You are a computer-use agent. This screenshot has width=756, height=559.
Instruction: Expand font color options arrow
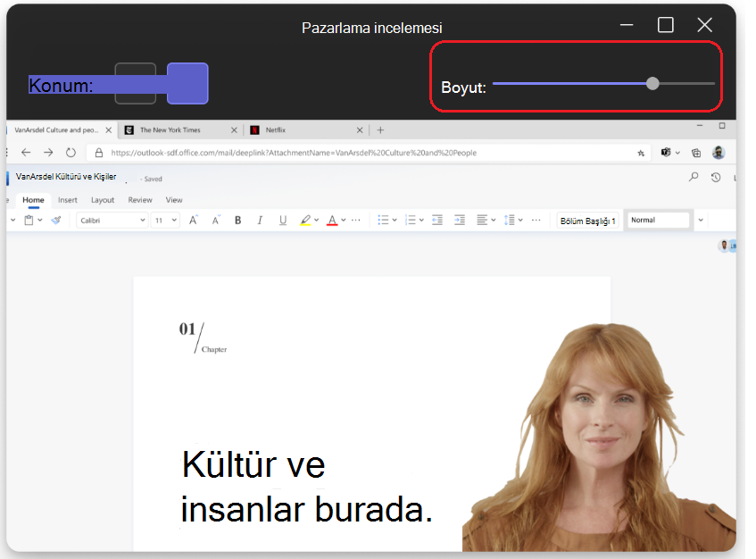coord(344,221)
